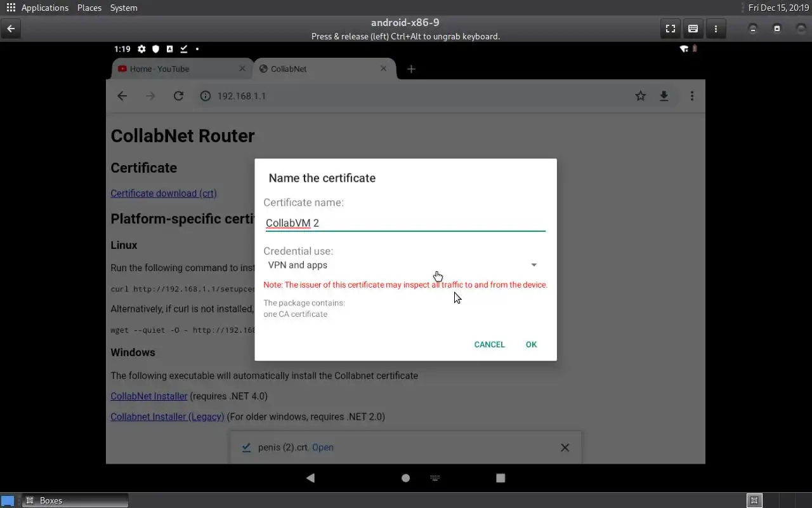Open the Chrome three-dot overflow menu

[x=692, y=96]
